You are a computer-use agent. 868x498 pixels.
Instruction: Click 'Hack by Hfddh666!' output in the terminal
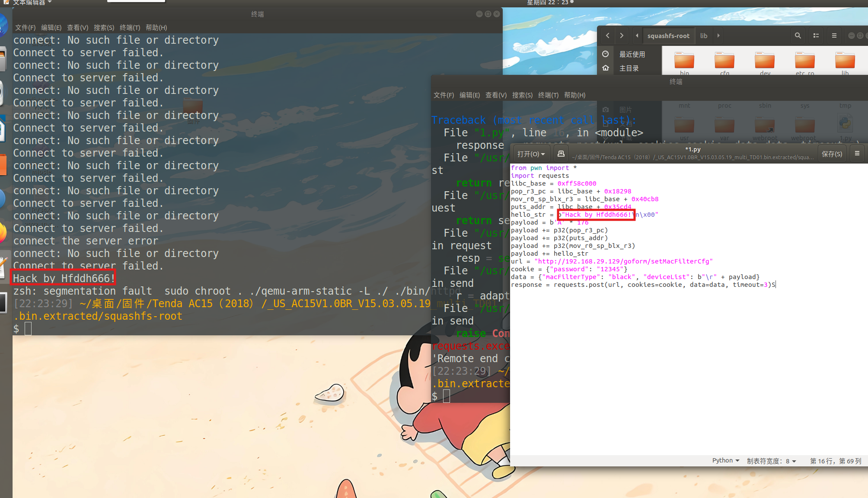pos(64,278)
